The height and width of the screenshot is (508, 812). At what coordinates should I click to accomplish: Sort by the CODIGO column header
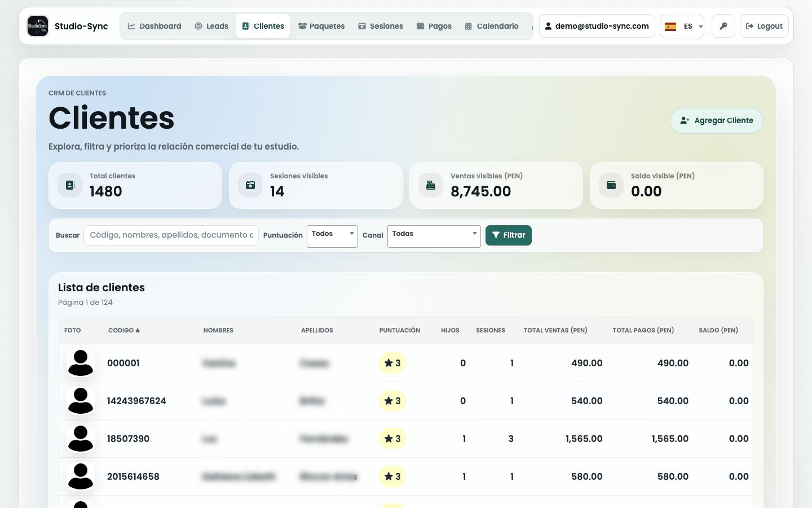pos(123,330)
